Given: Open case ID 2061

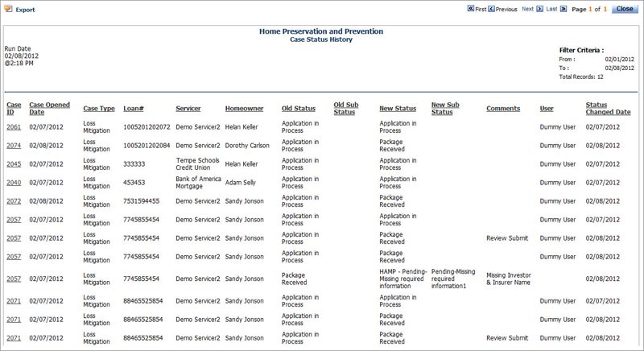Looking at the screenshot, I should 14,127.
